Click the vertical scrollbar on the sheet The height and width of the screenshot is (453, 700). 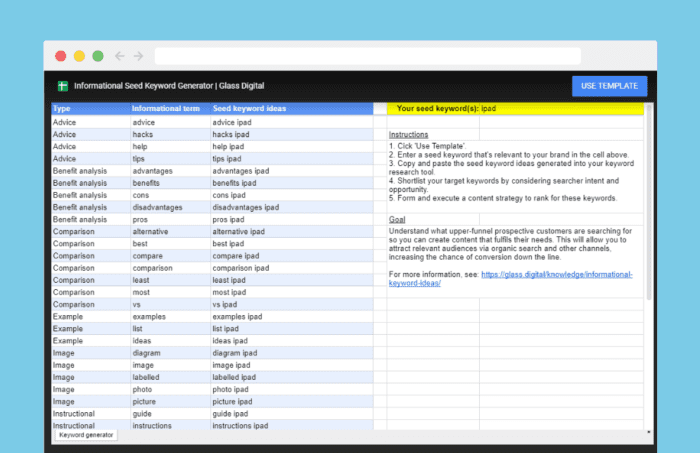649,201
